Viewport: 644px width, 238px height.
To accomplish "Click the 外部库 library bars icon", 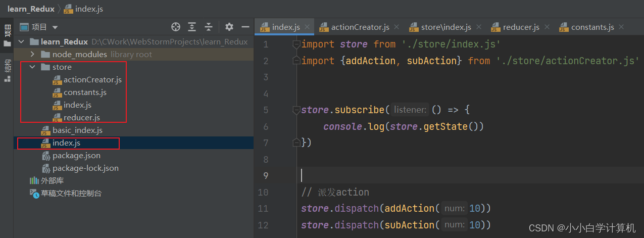I will [34, 180].
